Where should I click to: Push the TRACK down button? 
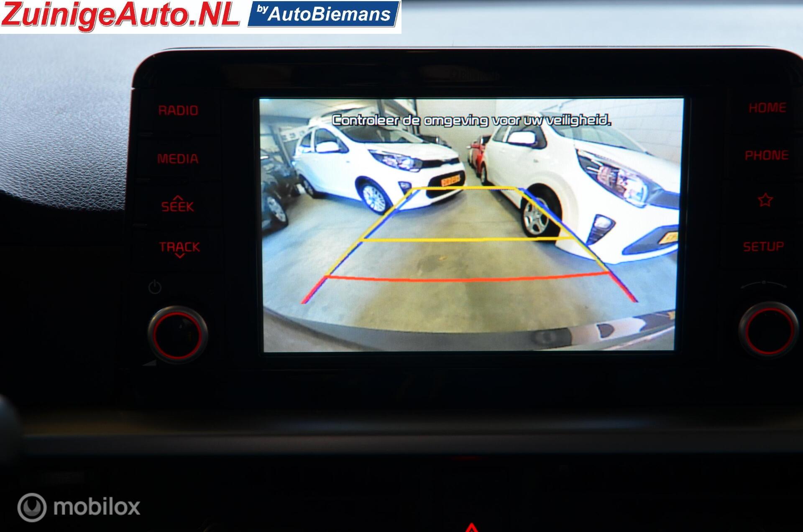pyautogui.click(x=179, y=250)
